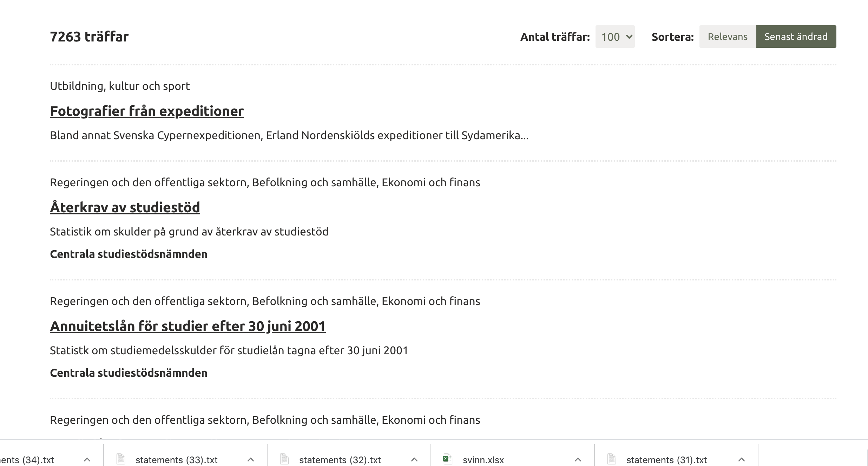Open the Återkrav av studiestöd dataset
Image resolution: width=868 pixels, height=466 pixels.
[x=125, y=207]
